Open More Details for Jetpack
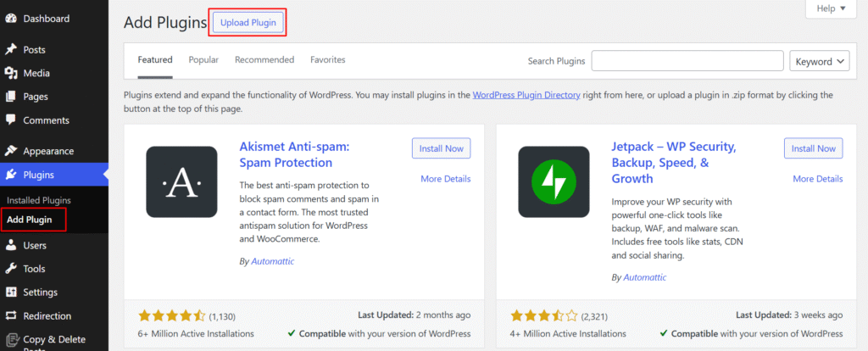868x351 pixels. [x=818, y=179]
